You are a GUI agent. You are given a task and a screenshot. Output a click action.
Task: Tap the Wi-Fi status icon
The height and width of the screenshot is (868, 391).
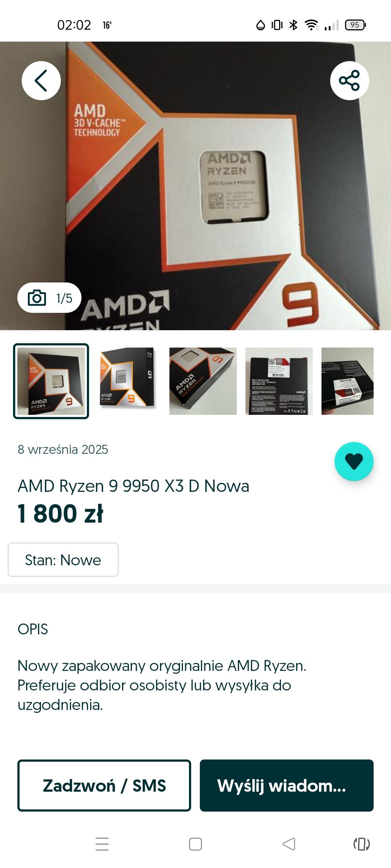pyautogui.click(x=311, y=25)
